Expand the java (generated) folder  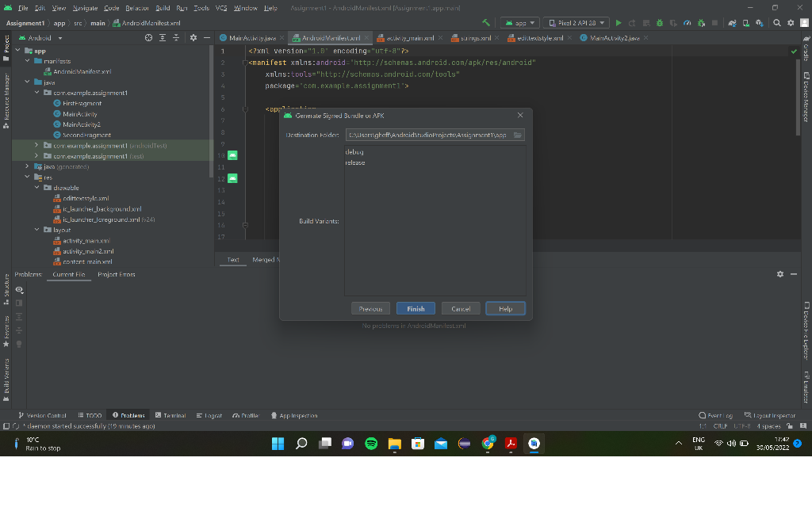[x=28, y=166]
